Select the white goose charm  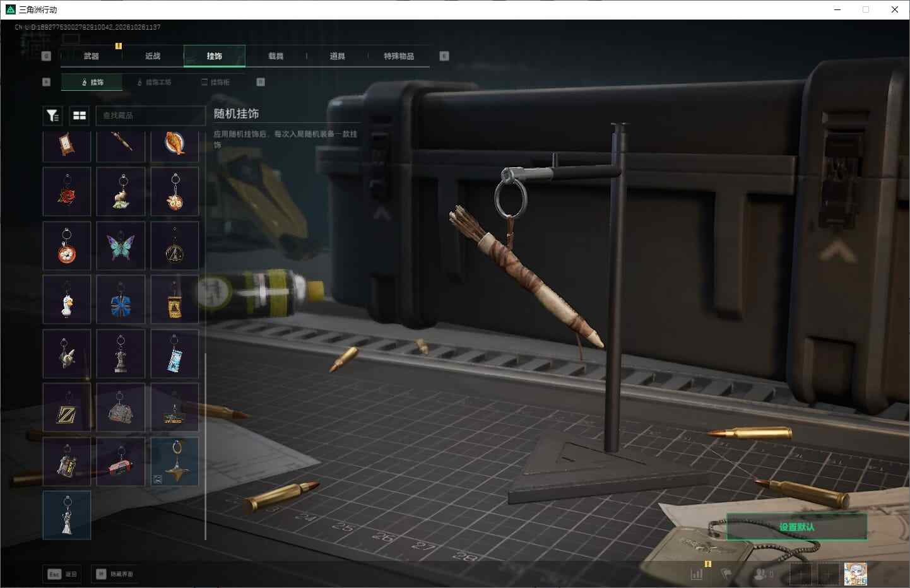point(67,300)
